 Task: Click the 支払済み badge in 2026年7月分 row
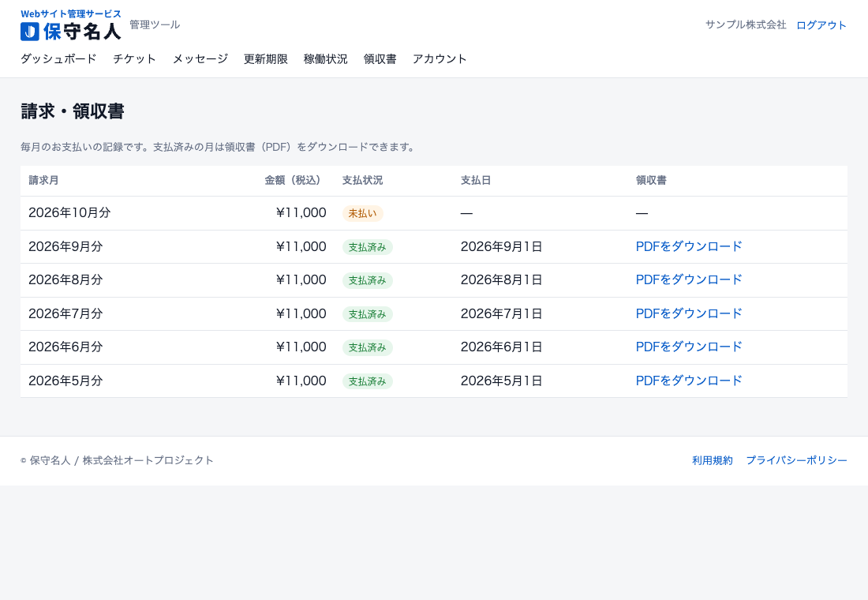click(368, 314)
